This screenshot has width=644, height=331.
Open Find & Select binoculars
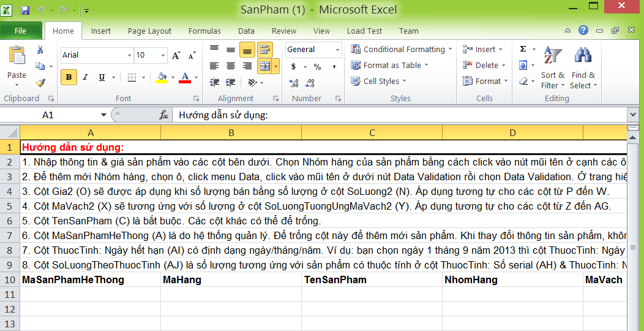[x=583, y=69]
